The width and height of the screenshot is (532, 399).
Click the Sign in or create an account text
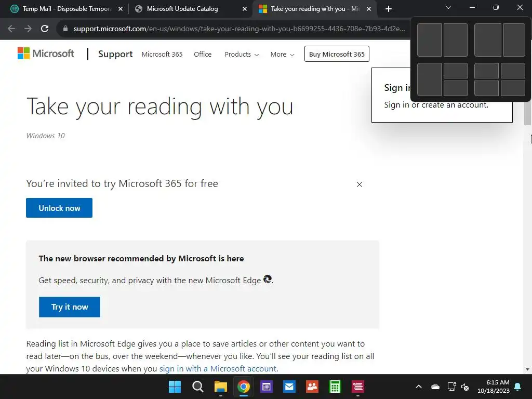pyautogui.click(x=436, y=105)
